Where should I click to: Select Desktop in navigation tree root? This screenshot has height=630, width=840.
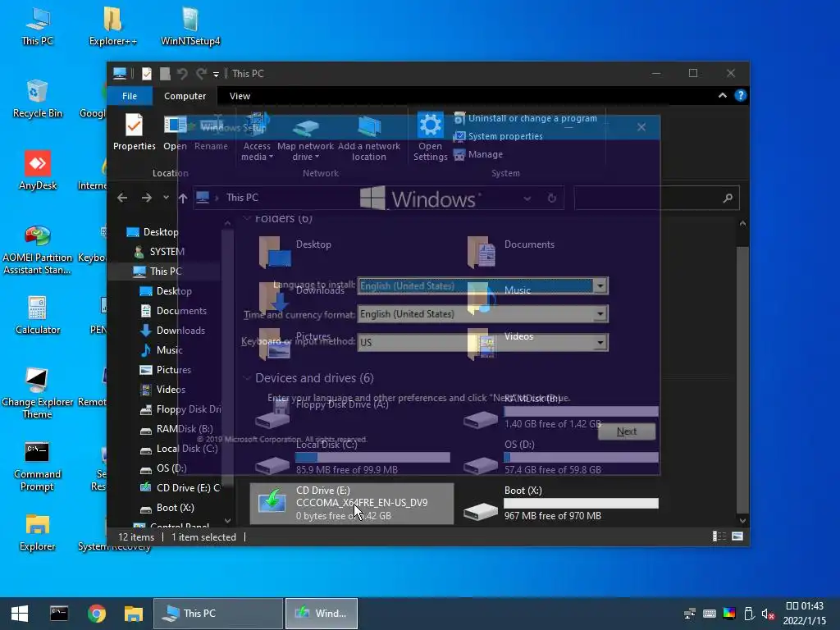[152, 231]
